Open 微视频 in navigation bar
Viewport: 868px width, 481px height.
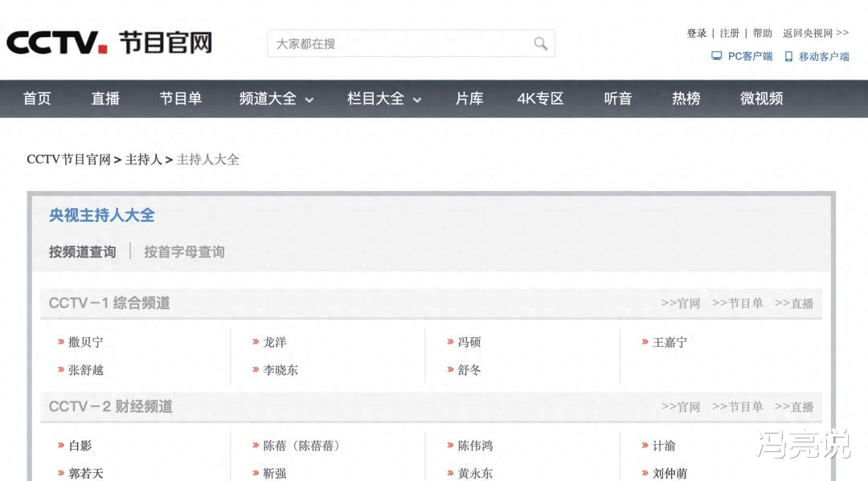click(762, 99)
